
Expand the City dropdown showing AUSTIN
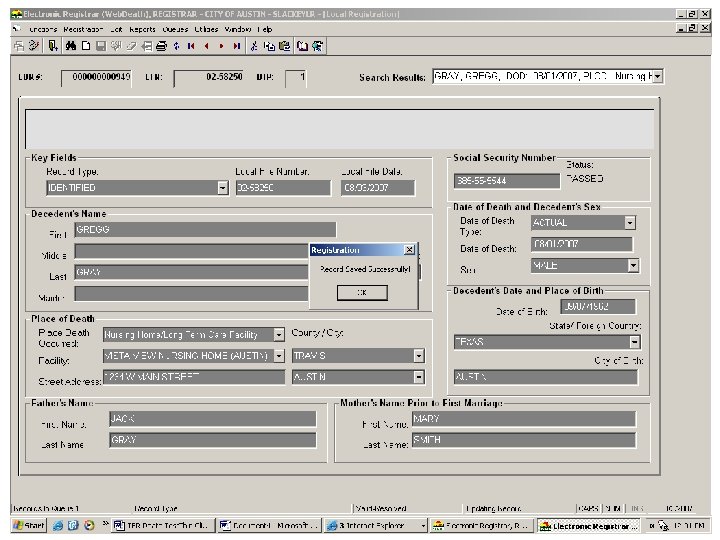418,377
